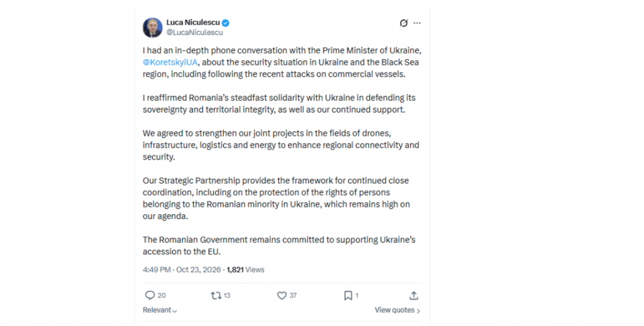Click the tweet paragraph about Strategic Partnership
Viewport: 644px width, 326px height.
(277, 198)
